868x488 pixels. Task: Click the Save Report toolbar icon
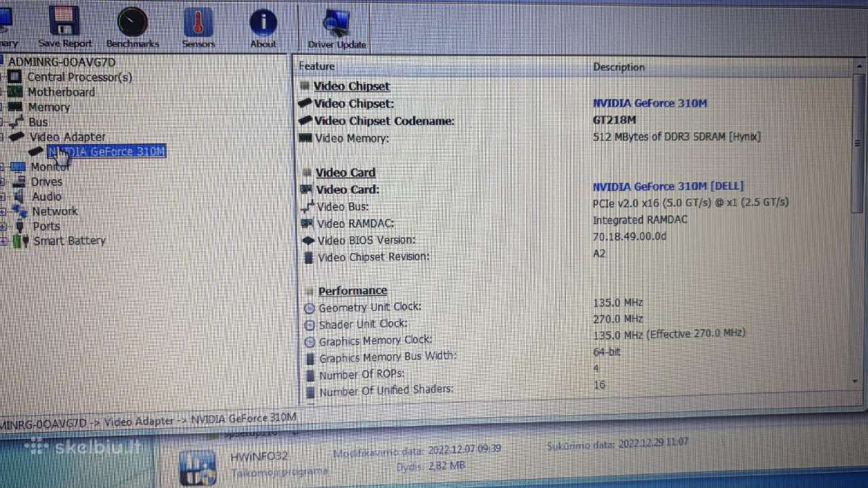point(64,21)
